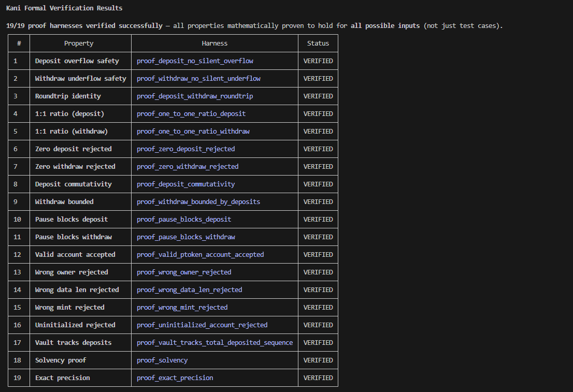Image resolution: width=573 pixels, height=392 pixels.
Task: Click VERIFIED status in Uninitialized rejected row
Action: [x=318, y=325]
